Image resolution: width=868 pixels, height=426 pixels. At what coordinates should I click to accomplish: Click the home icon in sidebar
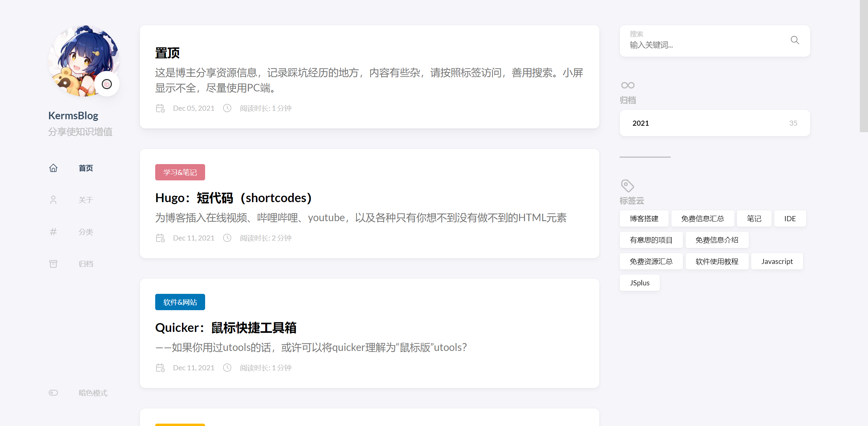(53, 168)
